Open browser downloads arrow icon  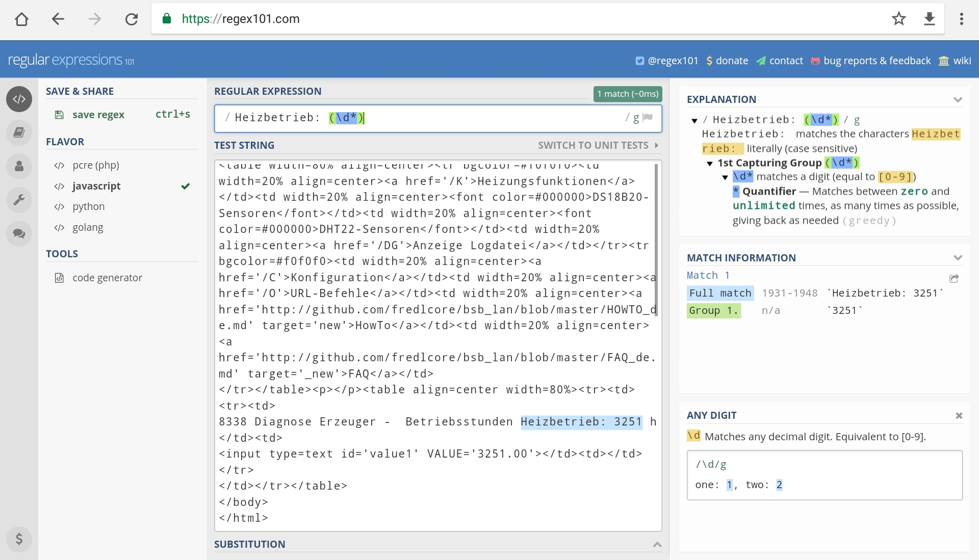[930, 19]
